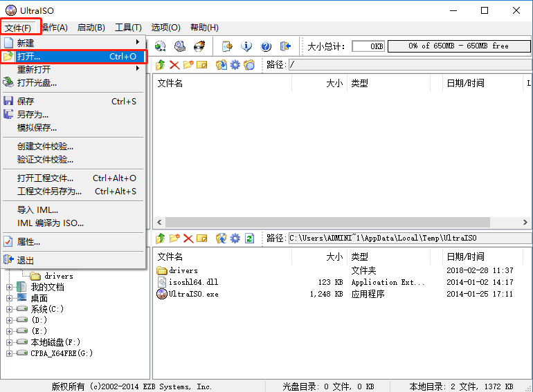This screenshot has height=392, width=533.
Task: Click the Add to image icon in the local pane
Action: (222, 239)
